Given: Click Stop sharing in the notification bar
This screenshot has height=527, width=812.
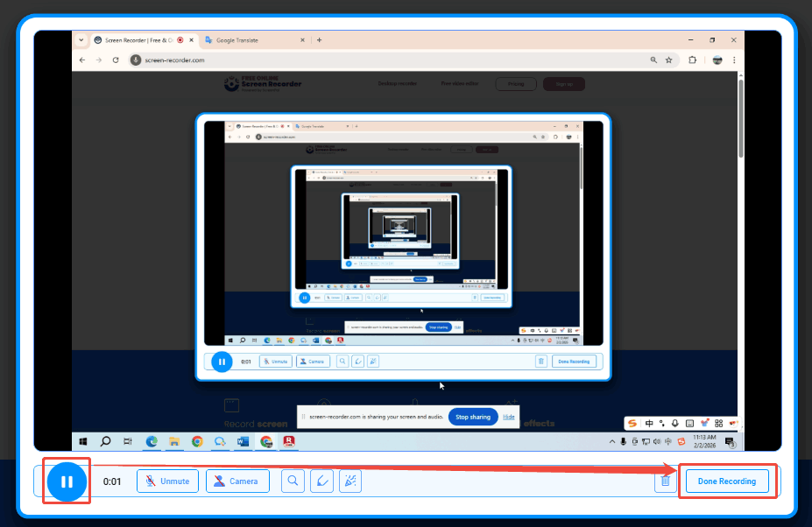Looking at the screenshot, I should pyautogui.click(x=473, y=417).
